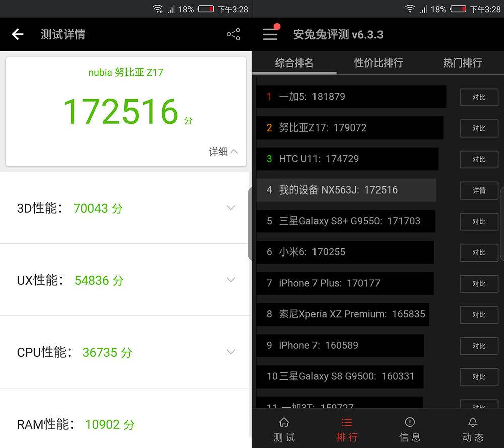The width and height of the screenshot is (504, 448).
Task: Switch to the 热门排行 tab
Action: (462, 62)
